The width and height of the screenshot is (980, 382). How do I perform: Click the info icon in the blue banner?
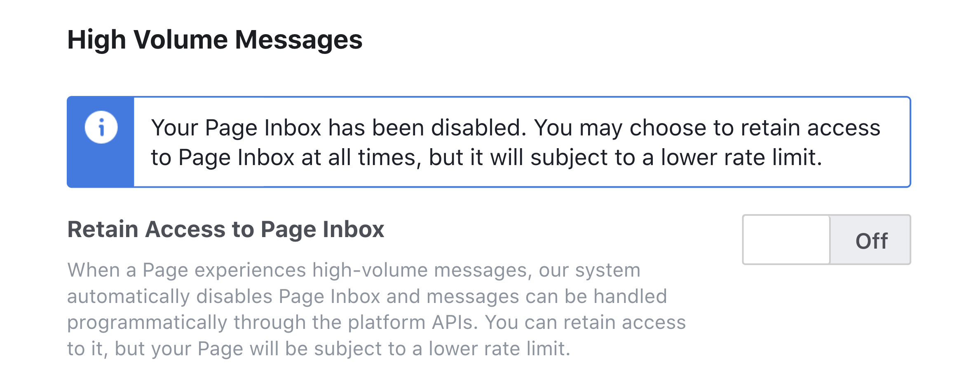[101, 127]
